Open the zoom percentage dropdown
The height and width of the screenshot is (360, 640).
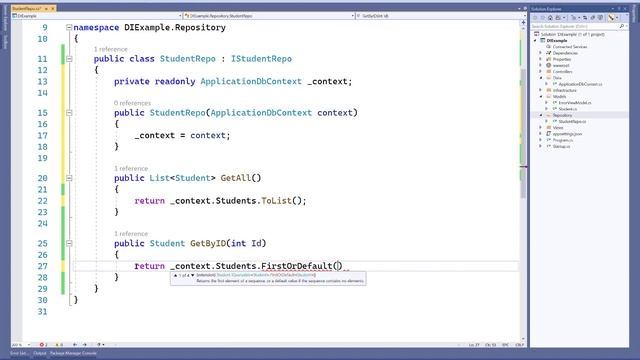29,345
